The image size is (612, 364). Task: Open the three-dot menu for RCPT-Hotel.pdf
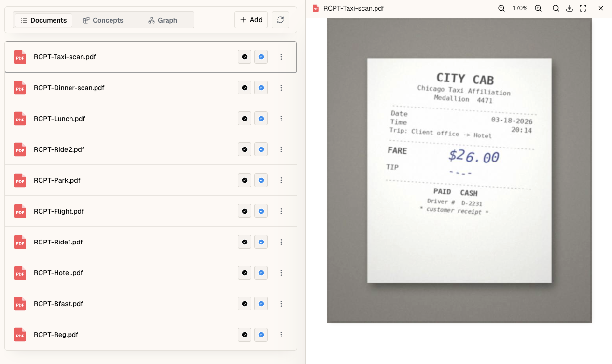[281, 273]
